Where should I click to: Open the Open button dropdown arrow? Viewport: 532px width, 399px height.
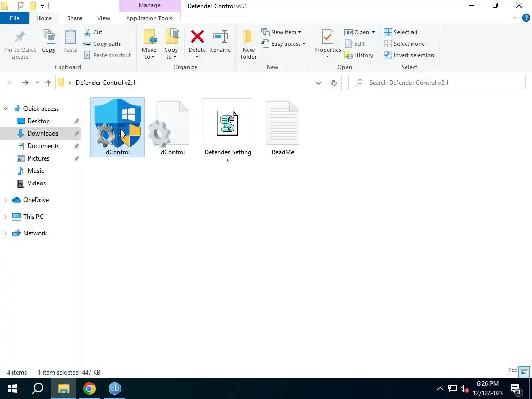(373, 32)
